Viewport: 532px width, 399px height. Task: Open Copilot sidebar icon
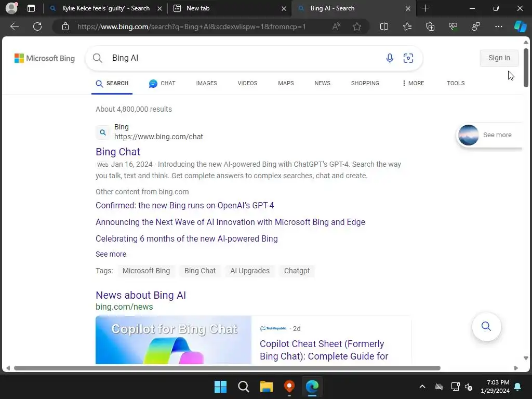click(x=520, y=26)
